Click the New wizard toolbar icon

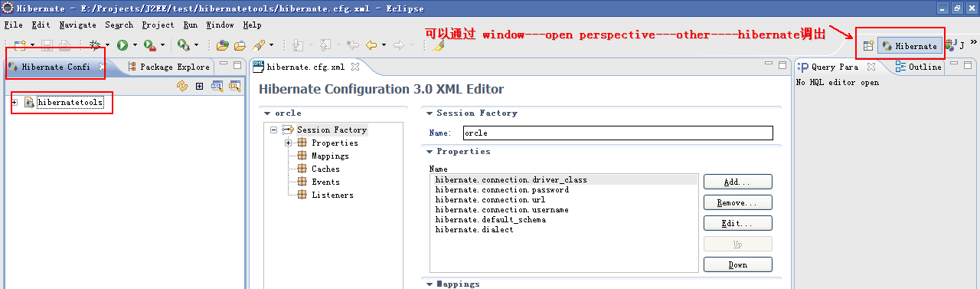tap(21, 45)
